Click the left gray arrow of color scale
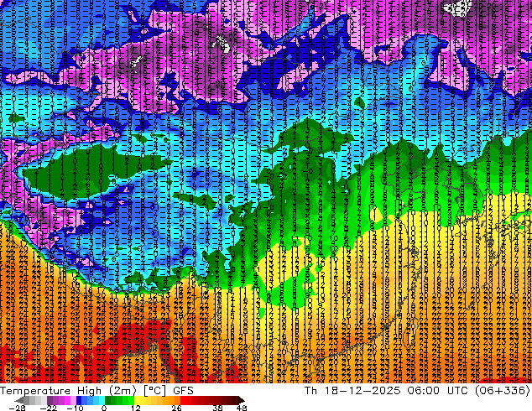This screenshot has width=532, height=411. [18, 400]
